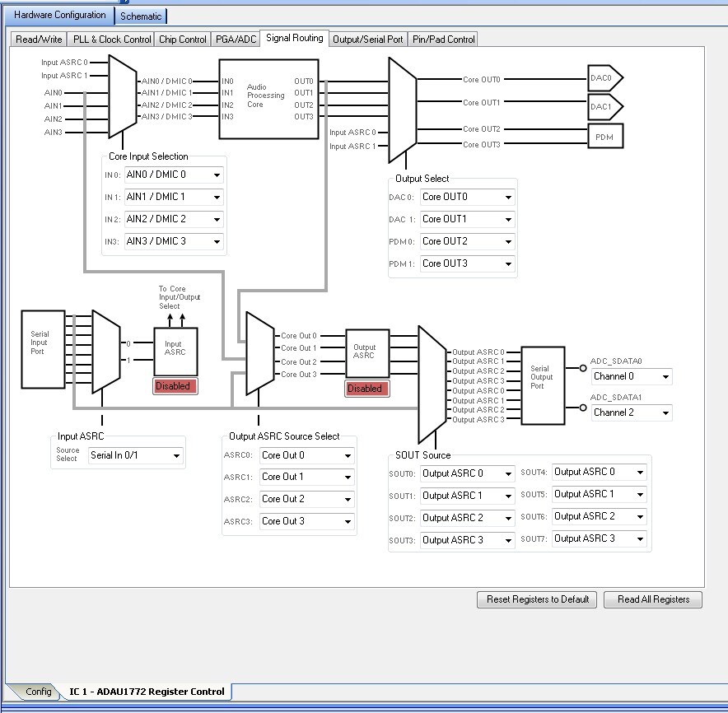Viewport: 728px width, 713px height.
Task: Click the Serial Output Port block
Action: pyautogui.click(x=543, y=386)
